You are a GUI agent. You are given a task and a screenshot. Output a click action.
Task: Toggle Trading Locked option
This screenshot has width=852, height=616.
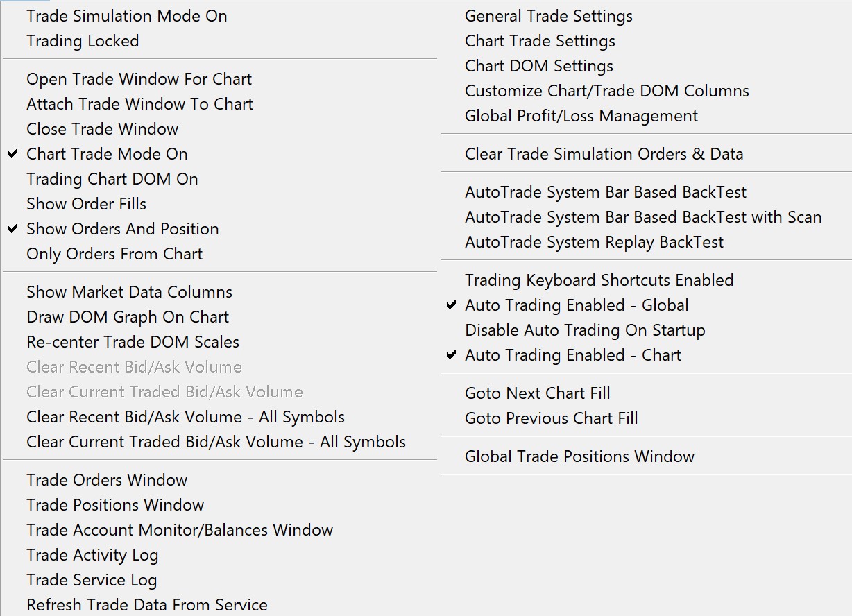pyautogui.click(x=83, y=41)
